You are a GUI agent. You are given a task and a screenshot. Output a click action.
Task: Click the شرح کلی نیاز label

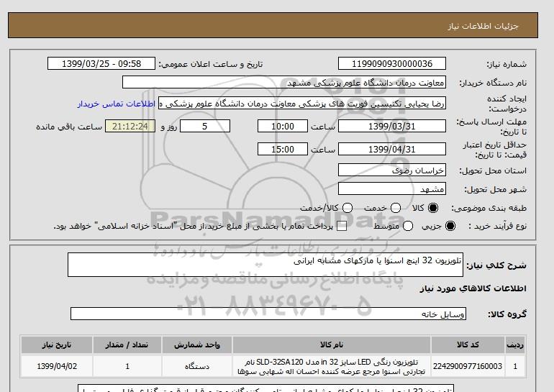click(496, 265)
